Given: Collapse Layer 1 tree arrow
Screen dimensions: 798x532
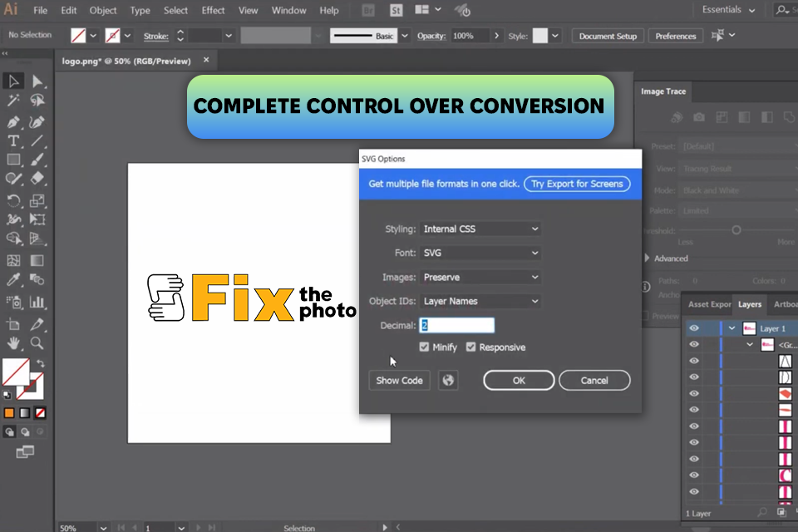Looking at the screenshot, I should (x=731, y=328).
